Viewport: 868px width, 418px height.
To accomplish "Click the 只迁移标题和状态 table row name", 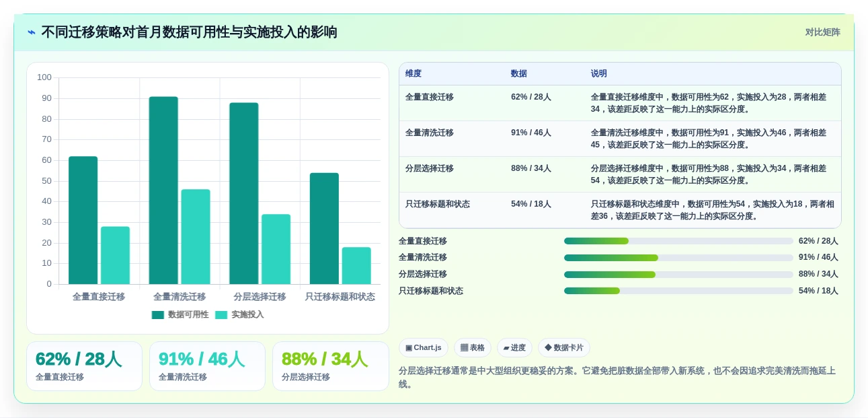I will click(438, 204).
